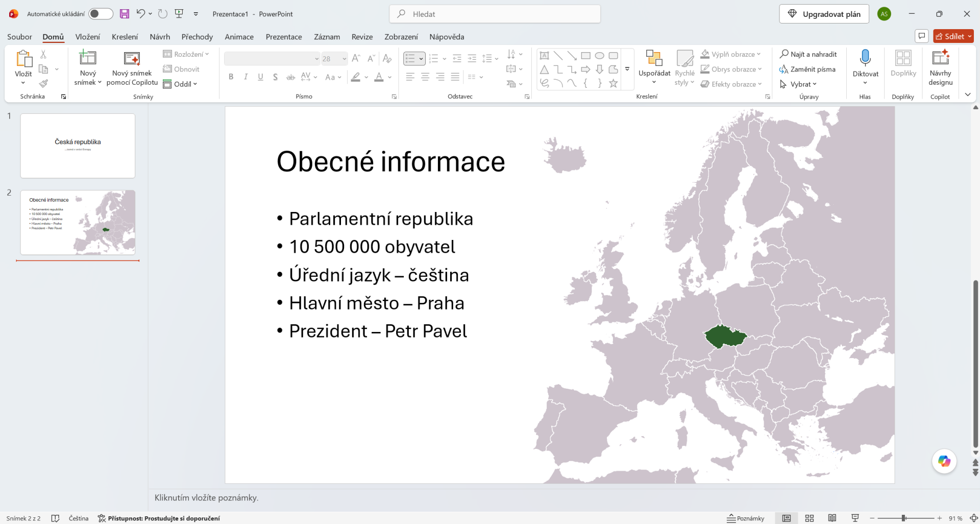Click the zoom slider handle

pyautogui.click(x=903, y=518)
